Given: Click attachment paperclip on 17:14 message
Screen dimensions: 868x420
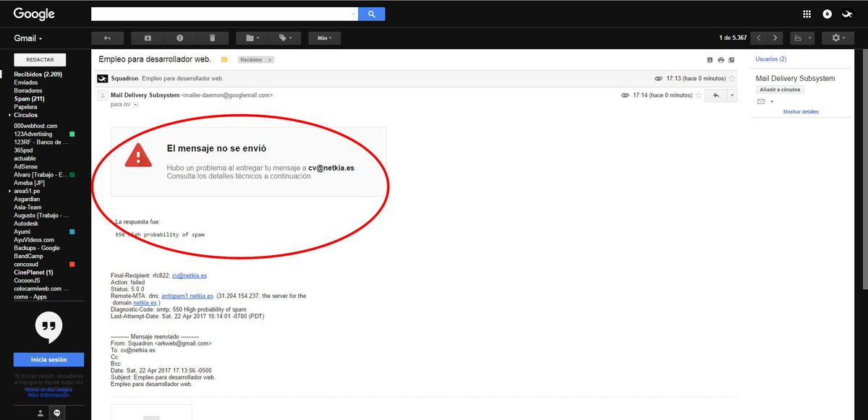Looking at the screenshot, I should pyautogui.click(x=625, y=95).
